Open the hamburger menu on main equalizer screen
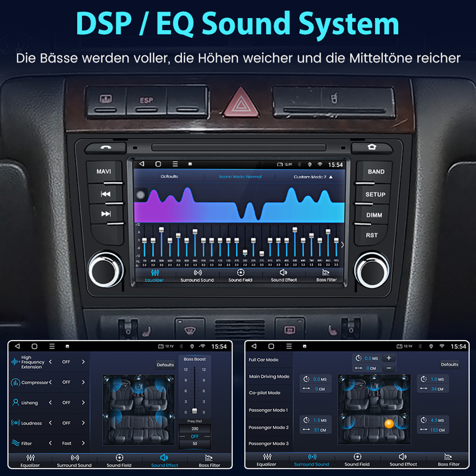The image size is (476, 476). (175, 164)
